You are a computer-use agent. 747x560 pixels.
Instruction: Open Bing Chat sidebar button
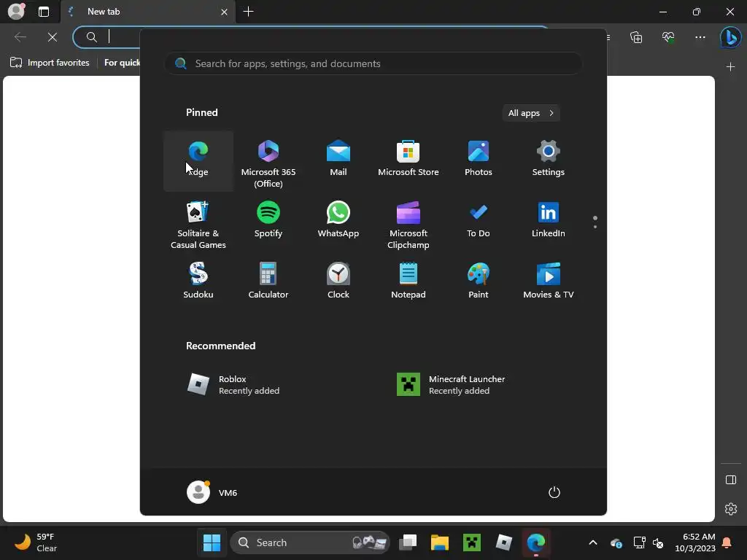729,37
